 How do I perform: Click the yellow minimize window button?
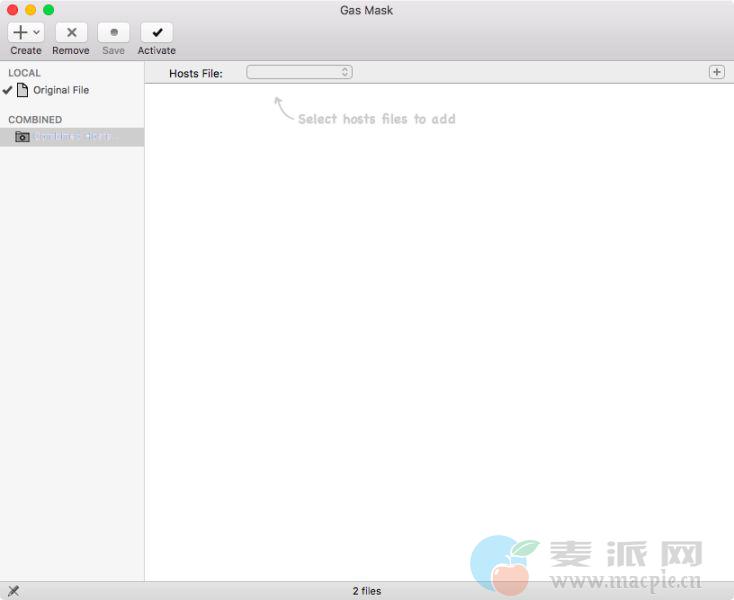pos(30,10)
